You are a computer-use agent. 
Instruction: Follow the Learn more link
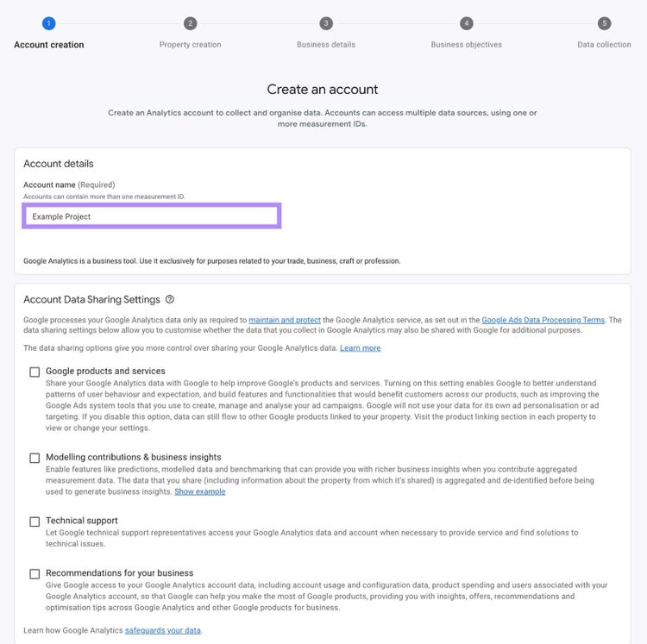coord(361,348)
